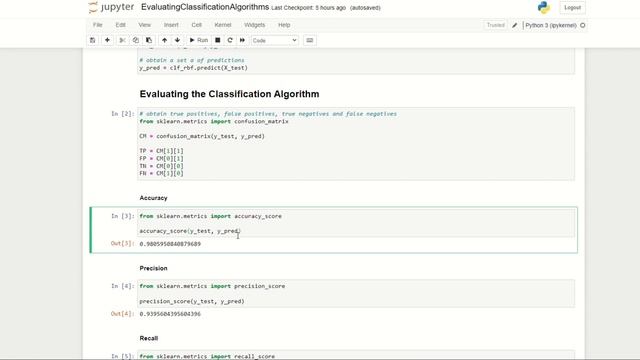Restart kernel and run all cells icon
Image resolution: width=640 pixels, height=360 pixels.
click(242, 40)
